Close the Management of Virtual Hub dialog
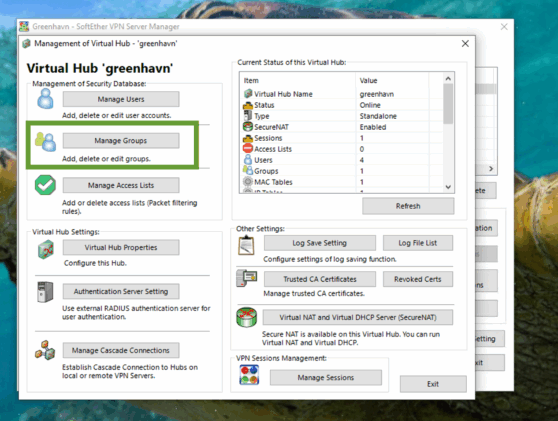This screenshot has height=421, width=558. coord(465,43)
